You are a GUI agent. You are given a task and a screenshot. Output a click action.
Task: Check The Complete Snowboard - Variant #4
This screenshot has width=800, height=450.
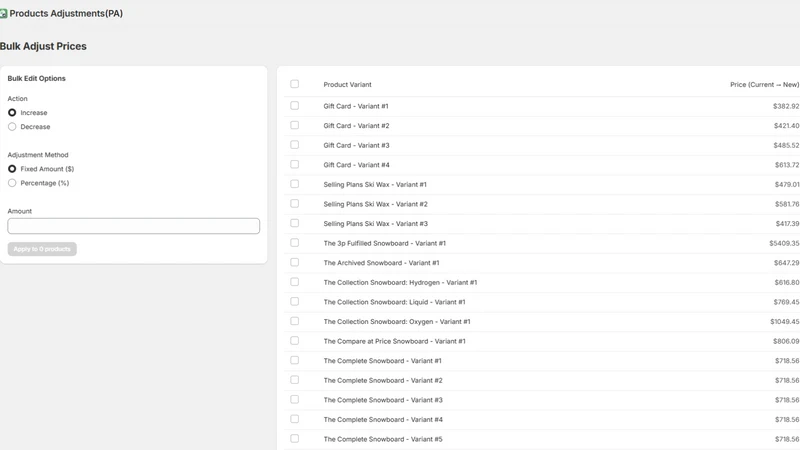point(294,419)
